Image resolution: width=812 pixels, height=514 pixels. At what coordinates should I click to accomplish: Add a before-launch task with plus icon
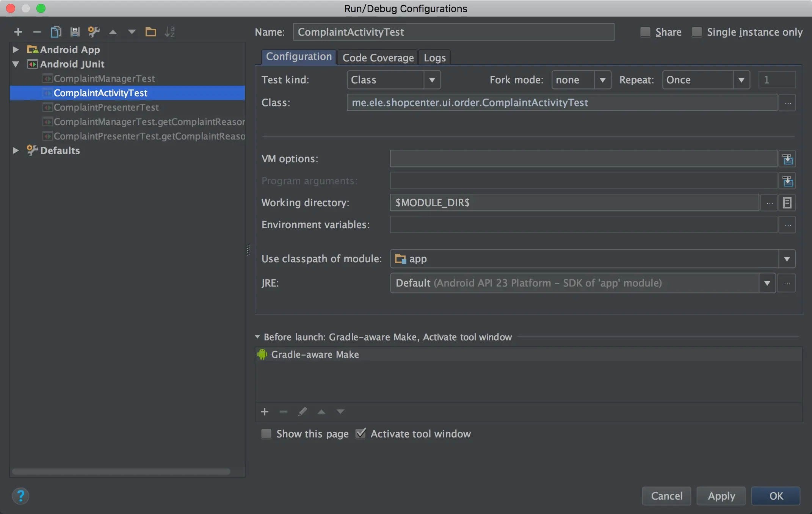tap(265, 412)
